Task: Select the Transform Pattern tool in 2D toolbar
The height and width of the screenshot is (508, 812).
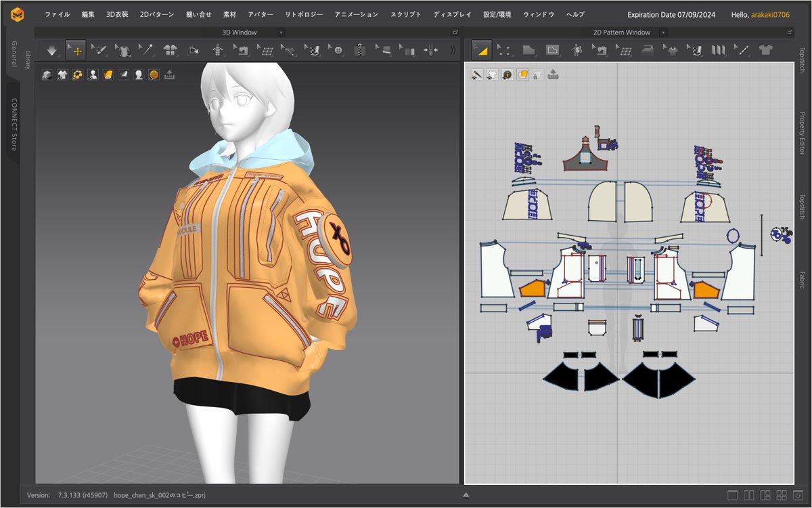Action: click(481, 49)
